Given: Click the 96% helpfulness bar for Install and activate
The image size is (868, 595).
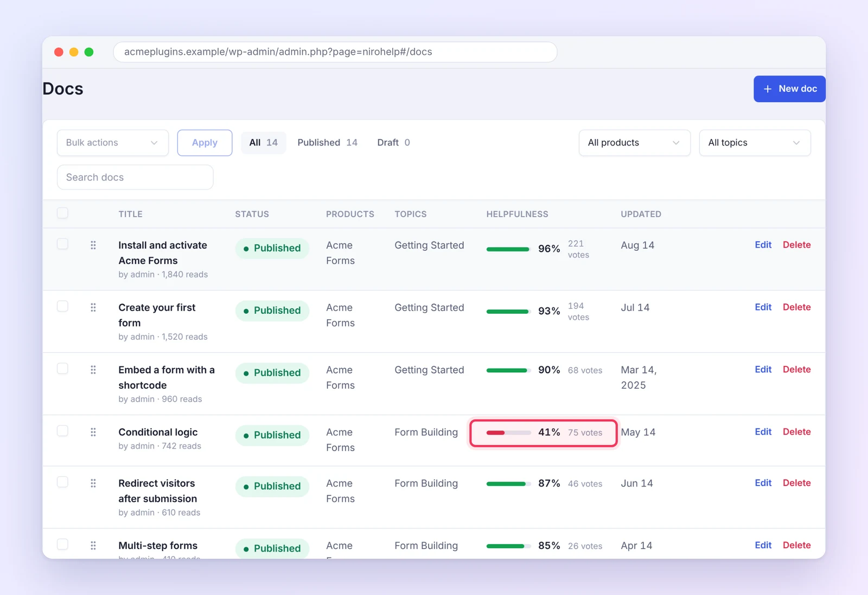Looking at the screenshot, I should (x=508, y=249).
